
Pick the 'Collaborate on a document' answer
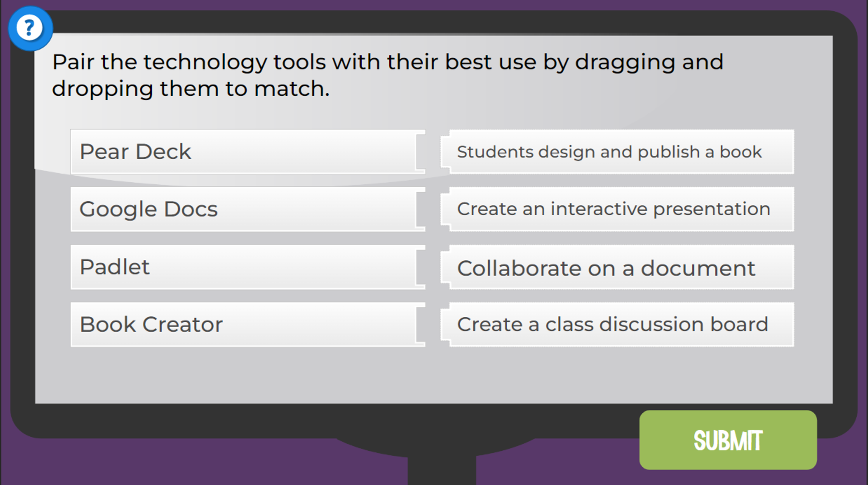tap(617, 267)
